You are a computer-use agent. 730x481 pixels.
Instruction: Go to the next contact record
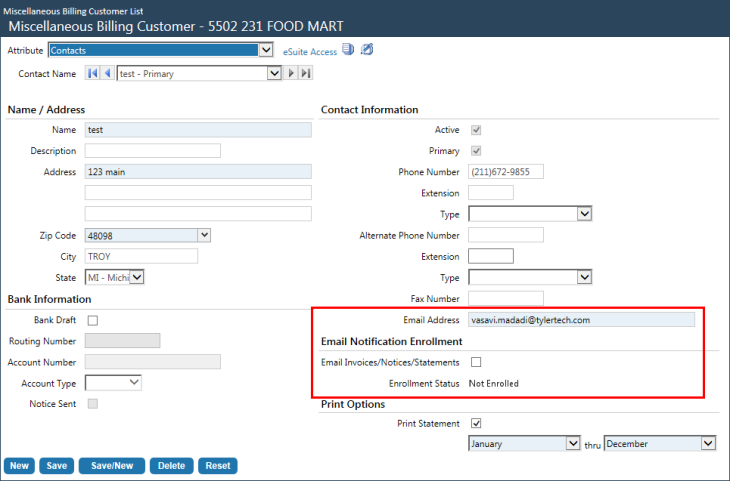(x=291, y=73)
